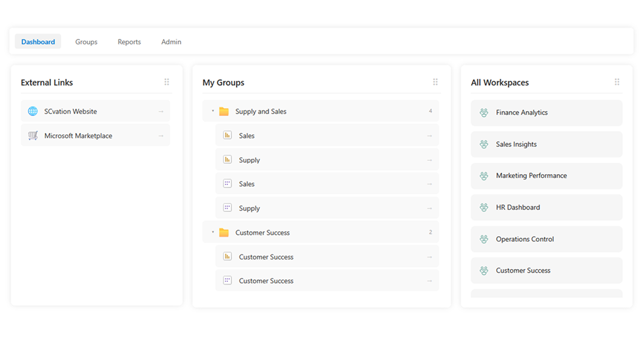
Task: Click the shopping cart icon beside Microsoft Marketplace
Action: (x=33, y=135)
